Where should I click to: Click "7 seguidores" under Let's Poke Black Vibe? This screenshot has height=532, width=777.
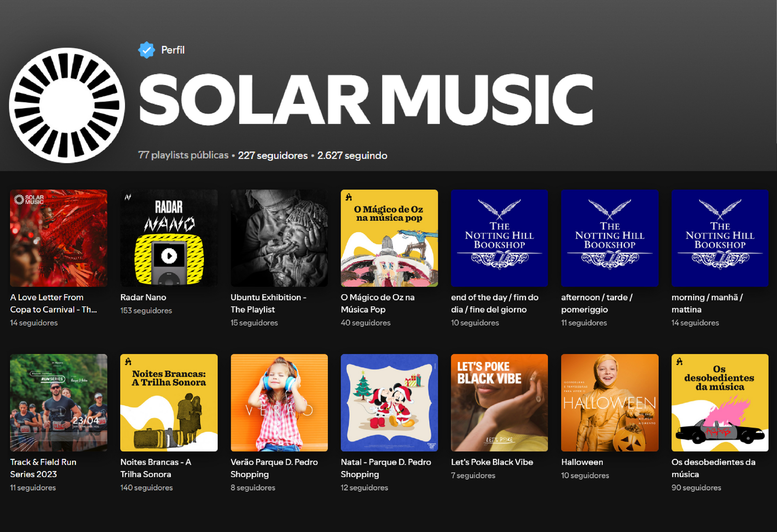473,476
